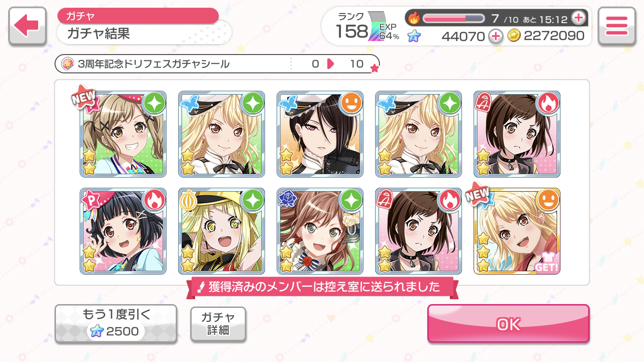Tap the plus icon beside the flame gauge
Viewport: 644px width, 362px height.
point(578,18)
